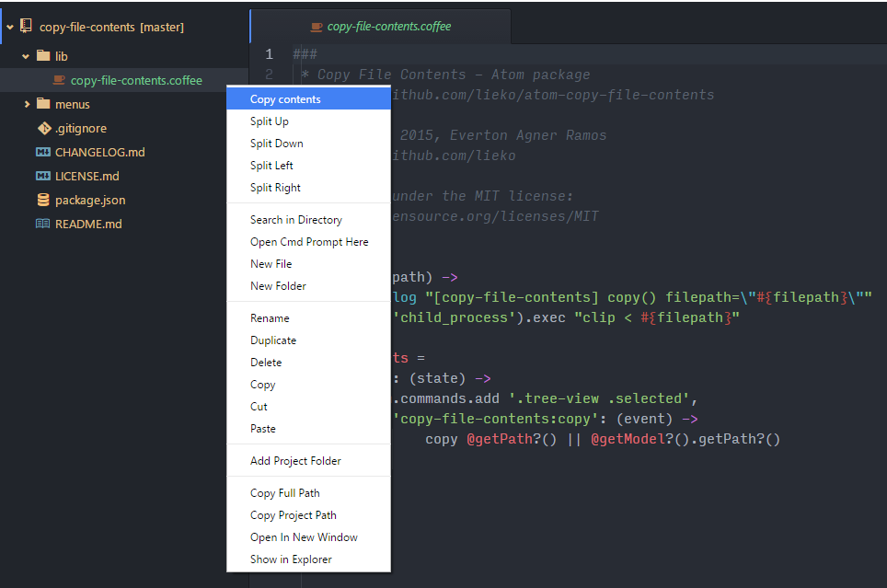Viewport: 887px width, 588px height.
Task: Choose New File from the context menu
Action: click(308, 264)
